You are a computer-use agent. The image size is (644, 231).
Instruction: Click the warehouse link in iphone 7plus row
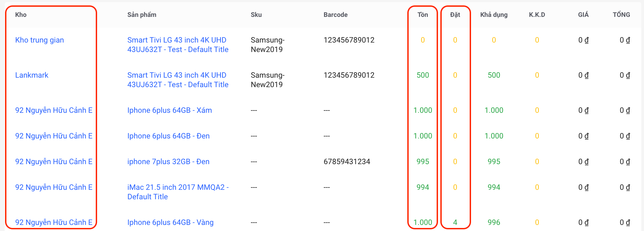tap(54, 161)
